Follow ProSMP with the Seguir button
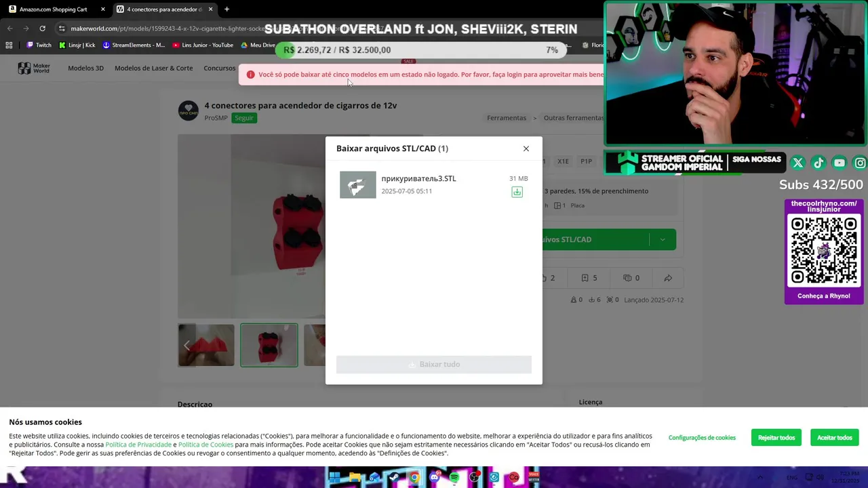Image resolution: width=868 pixels, height=488 pixels. 244,118
